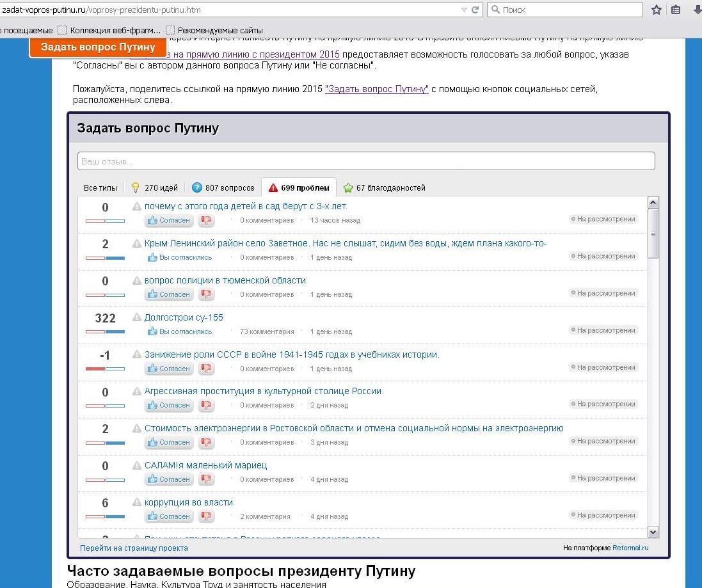This screenshot has width=702, height=588.
Task: Click the red warning triangle tab icon
Action: coord(273,188)
